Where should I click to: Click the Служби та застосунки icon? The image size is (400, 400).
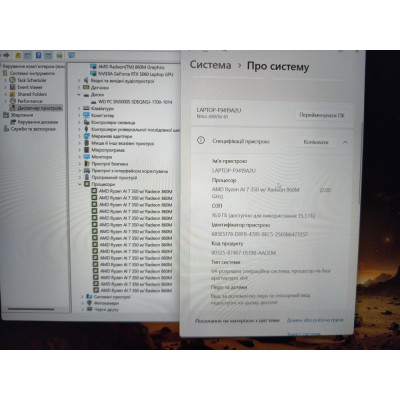tap(6, 129)
